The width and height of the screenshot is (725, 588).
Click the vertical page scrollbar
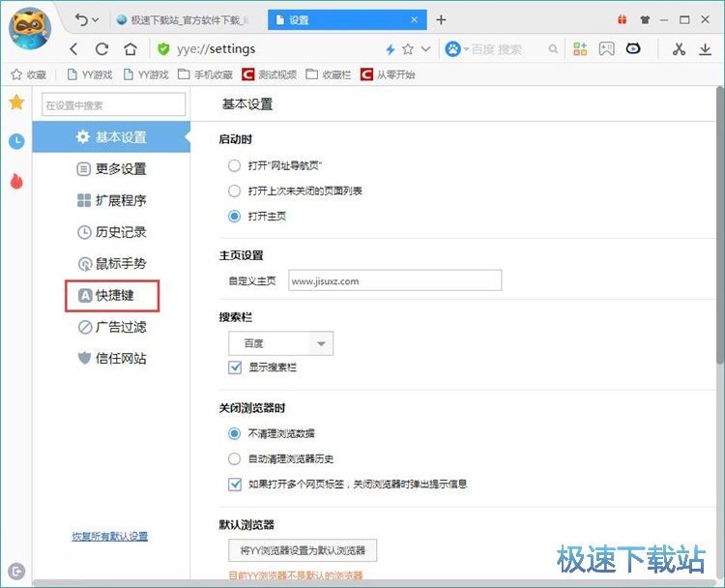pyautogui.click(x=720, y=224)
